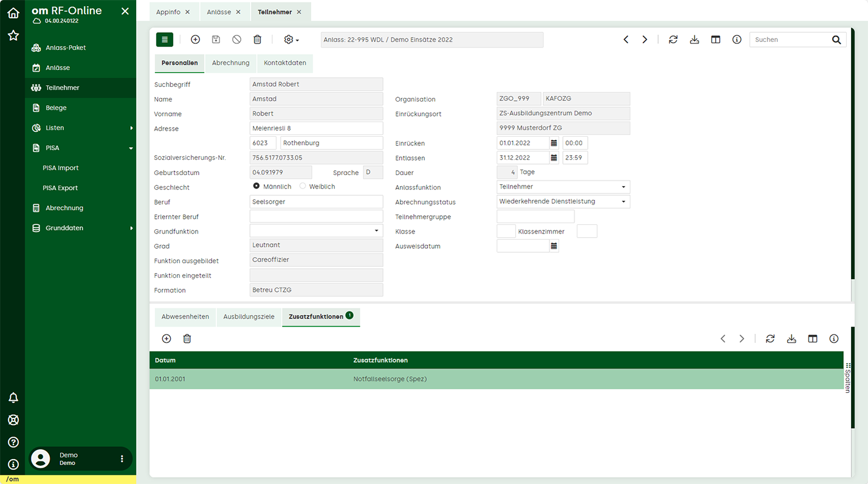Open the Abwesenheiten tab

pos(185,317)
